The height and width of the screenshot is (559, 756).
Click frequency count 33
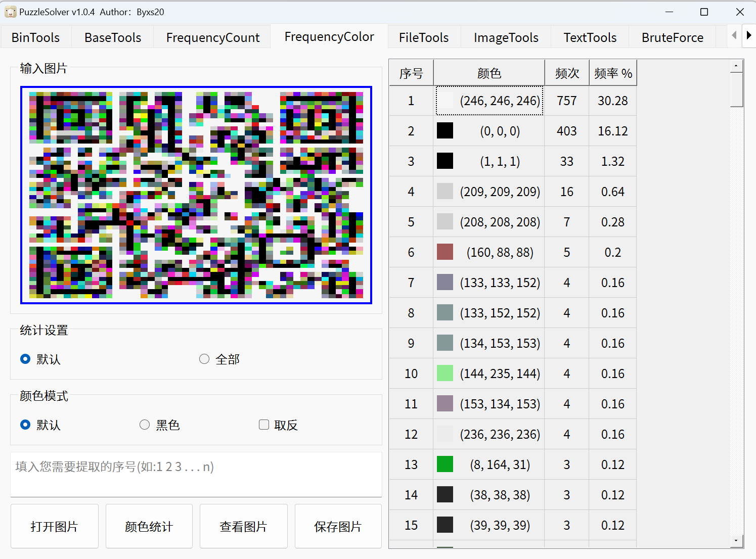[x=567, y=161]
